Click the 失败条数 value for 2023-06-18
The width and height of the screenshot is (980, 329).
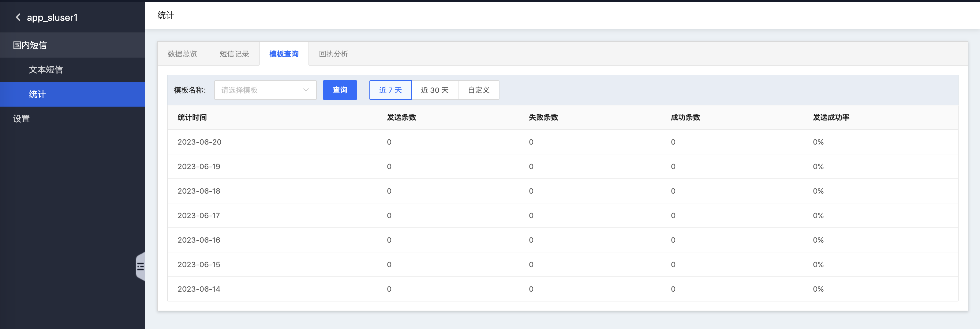point(531,191)
